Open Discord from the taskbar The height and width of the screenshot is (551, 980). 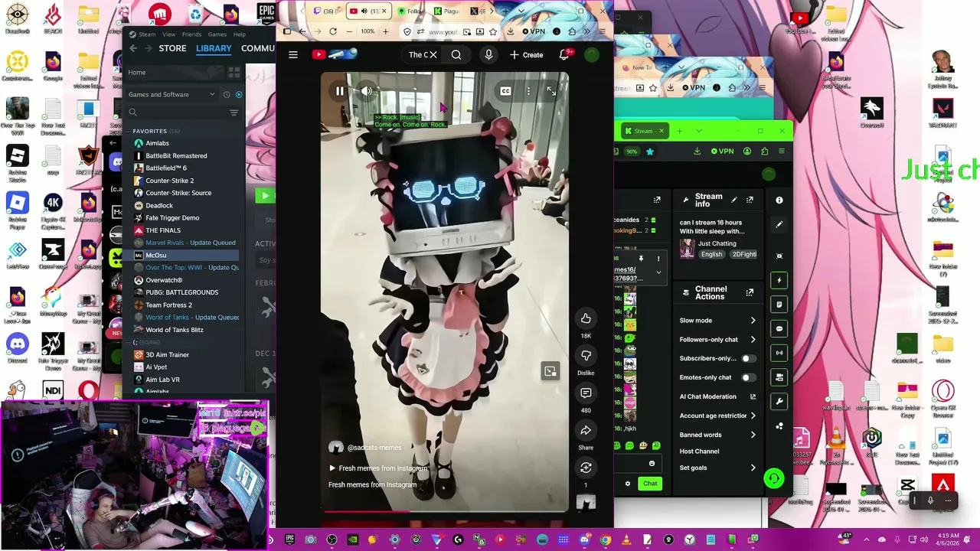(x=584, y=540)
